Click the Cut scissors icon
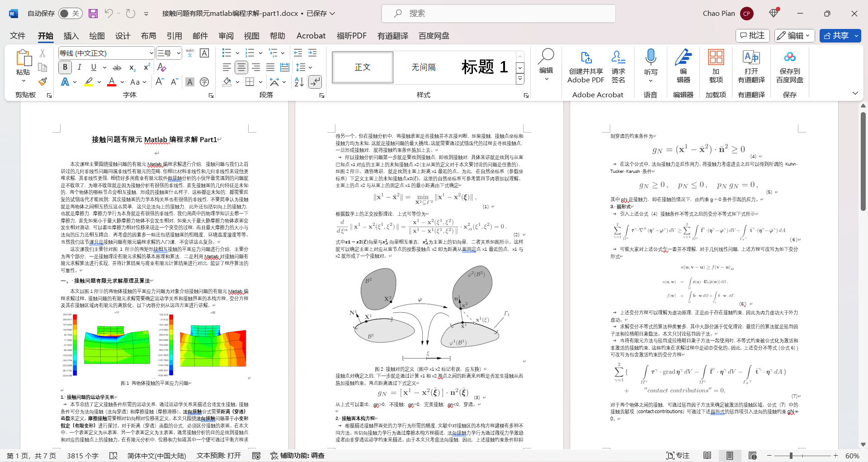The height and width of the screenshot is (462, 868). click(x=42, y=53)
